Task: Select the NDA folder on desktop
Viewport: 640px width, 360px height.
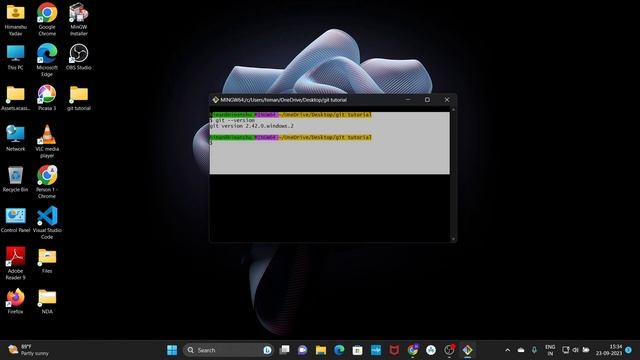Action: pyautogui.click(x=47, y=301)
